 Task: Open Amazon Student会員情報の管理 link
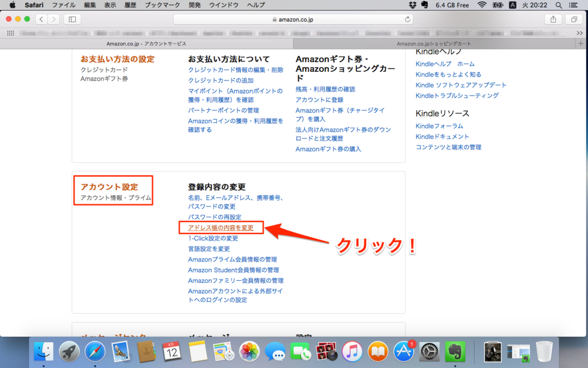234,270
